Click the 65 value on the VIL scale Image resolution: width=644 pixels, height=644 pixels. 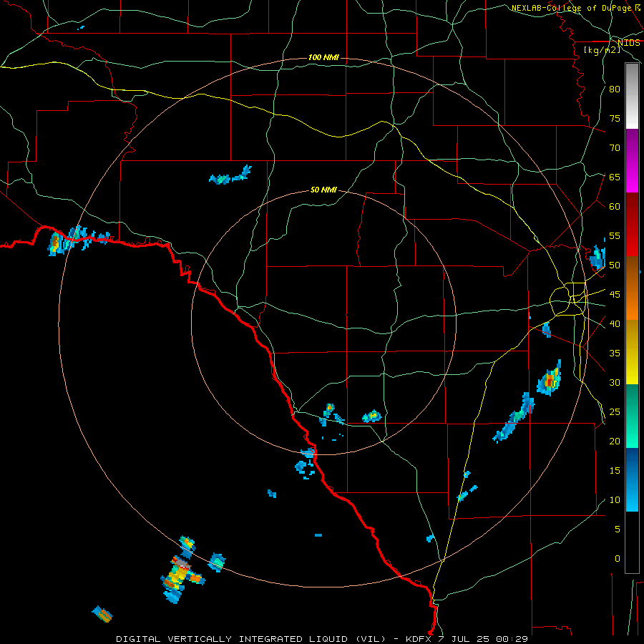click(x=615, y=177)
